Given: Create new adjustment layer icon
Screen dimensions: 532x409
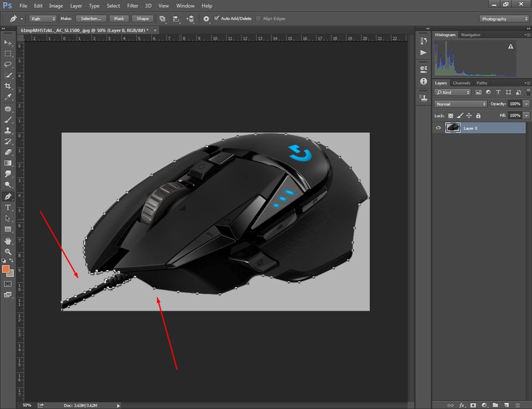Looking at the screenshot, I should tap(484, 405).
